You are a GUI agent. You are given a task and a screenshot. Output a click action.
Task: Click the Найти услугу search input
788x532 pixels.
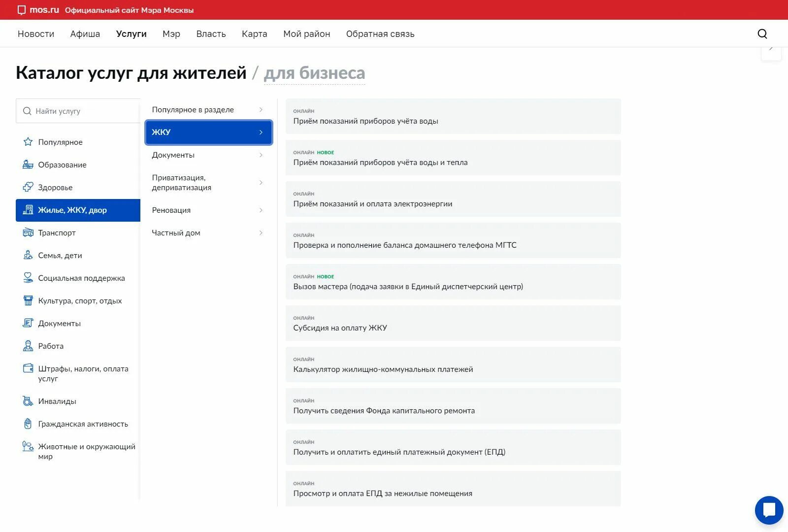coord(79,111)
